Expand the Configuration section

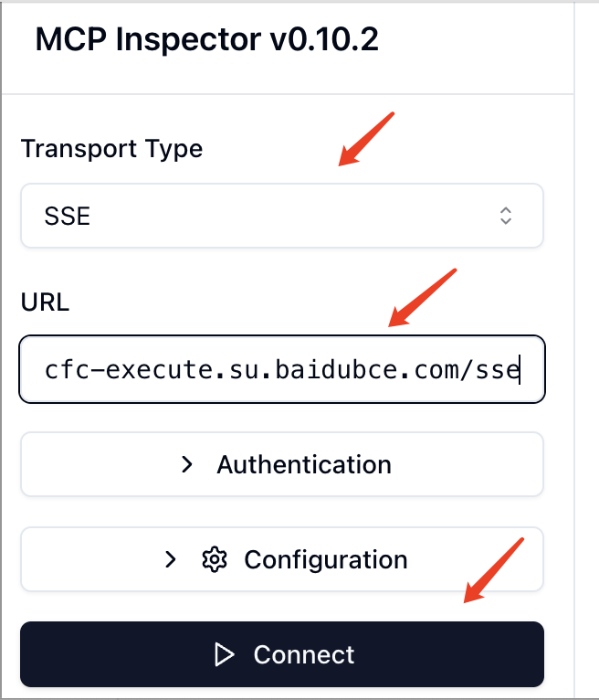coord(281,559)
